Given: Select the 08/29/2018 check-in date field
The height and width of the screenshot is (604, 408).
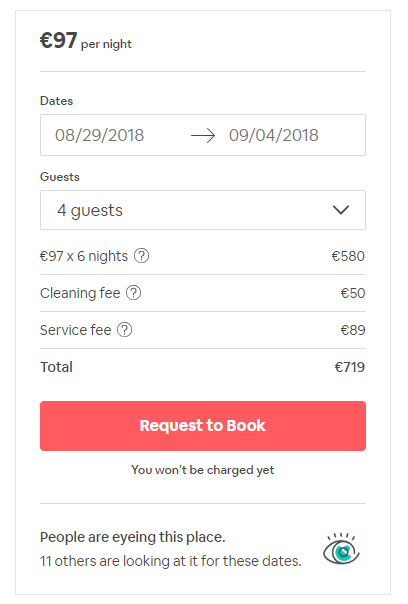Looking at the screenshot, I should (99, 135).
